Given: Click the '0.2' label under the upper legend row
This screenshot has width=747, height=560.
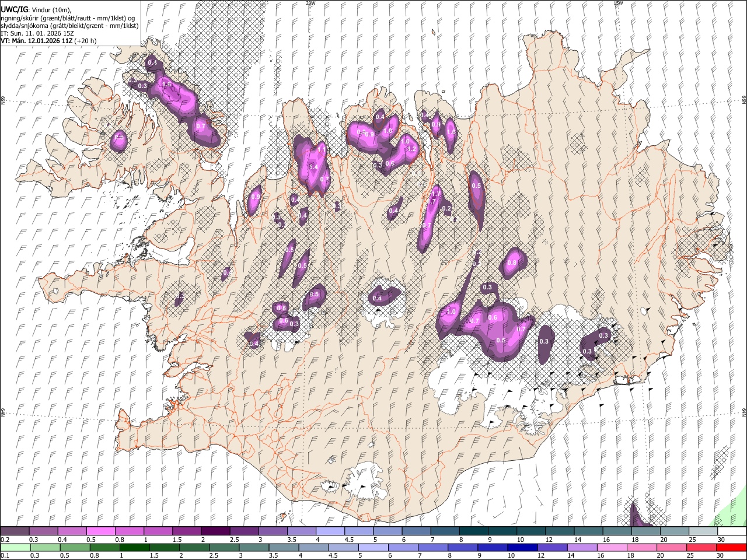Looking at the screenshot, I should pos(5,540).
